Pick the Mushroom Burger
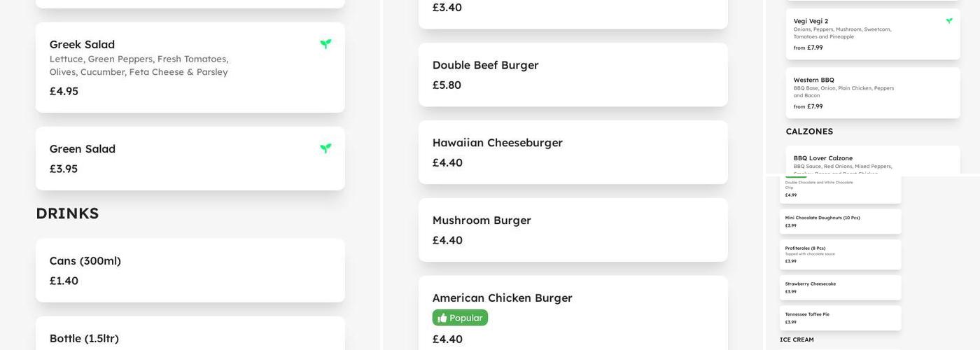Screen dimensions: 980x350 click(x=573, y=230)
